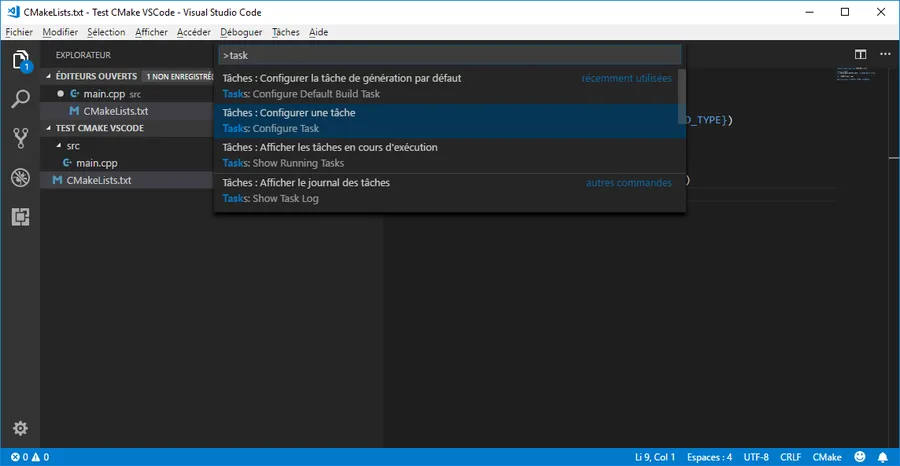Change indentation via Espaces : 4
Viewport: 900px width, 466px height.
pos(709,457)
